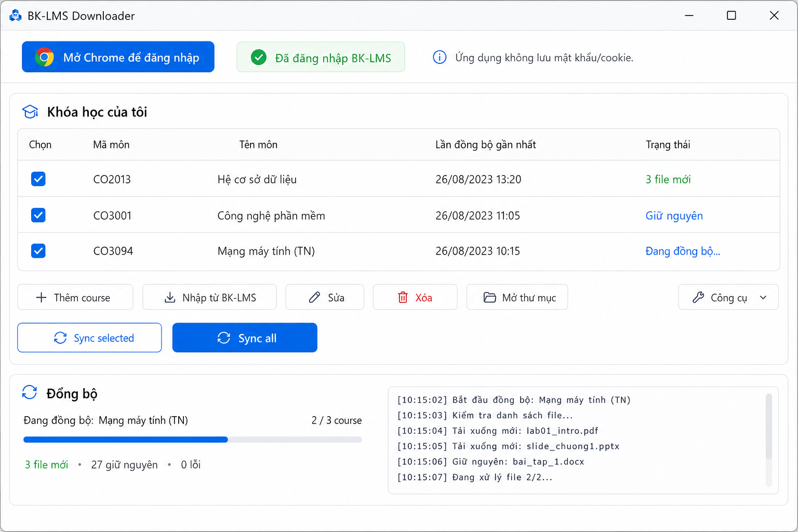Click the sync progress bar
This screenshot has height=532, width=798.
[193, 440]
